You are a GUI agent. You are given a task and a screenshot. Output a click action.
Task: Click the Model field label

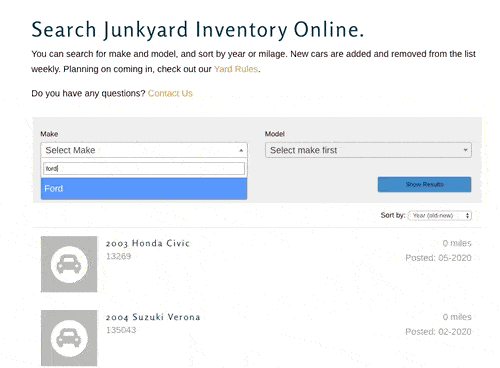click(x=275, y=134)
